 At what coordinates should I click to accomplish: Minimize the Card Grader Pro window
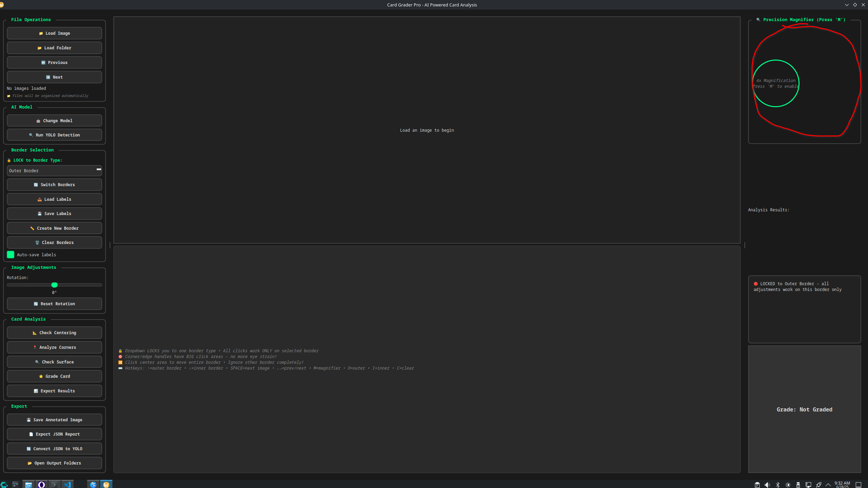click(847, 5)
